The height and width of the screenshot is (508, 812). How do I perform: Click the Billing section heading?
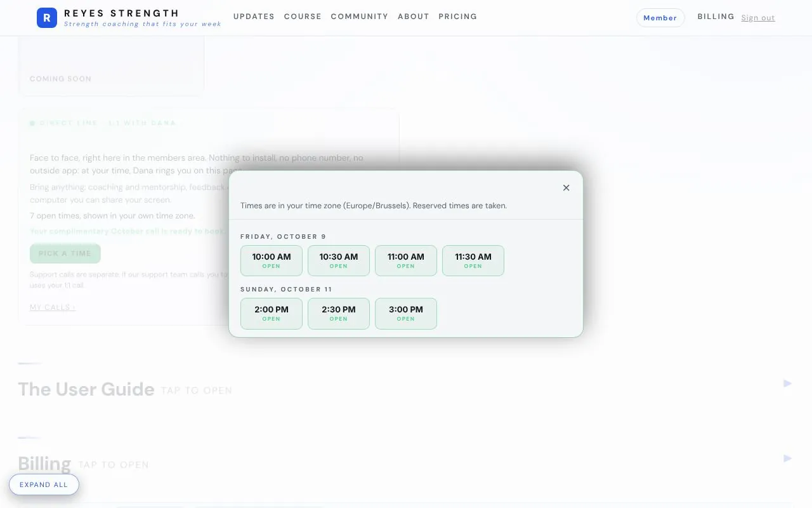[44, 464]
